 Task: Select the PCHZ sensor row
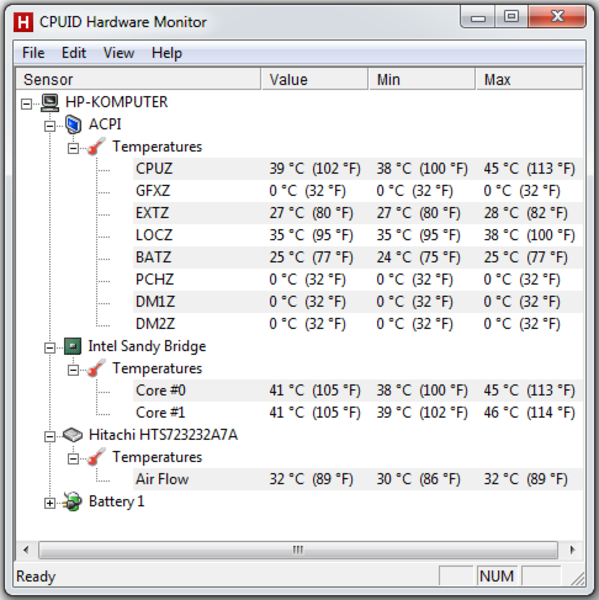[x=357, y=280]
